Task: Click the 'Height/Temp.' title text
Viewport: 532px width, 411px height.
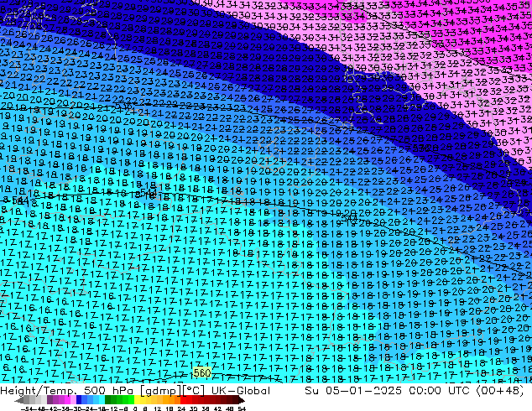Action: (x=39, y=391)
